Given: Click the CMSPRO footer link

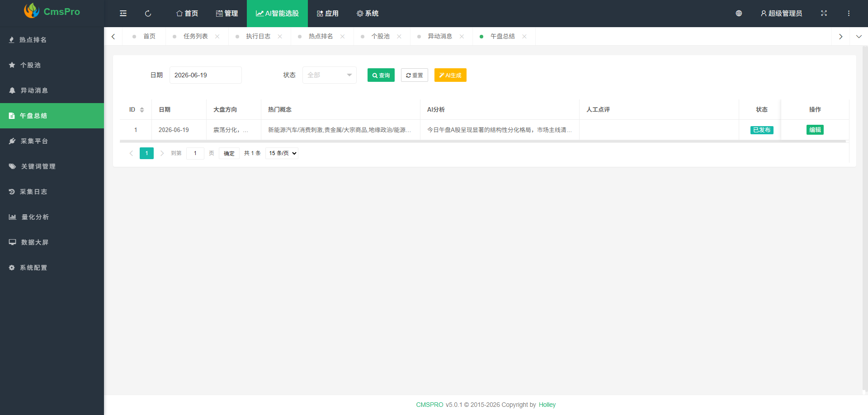Looking at the screenshot, I should [429, 405].
